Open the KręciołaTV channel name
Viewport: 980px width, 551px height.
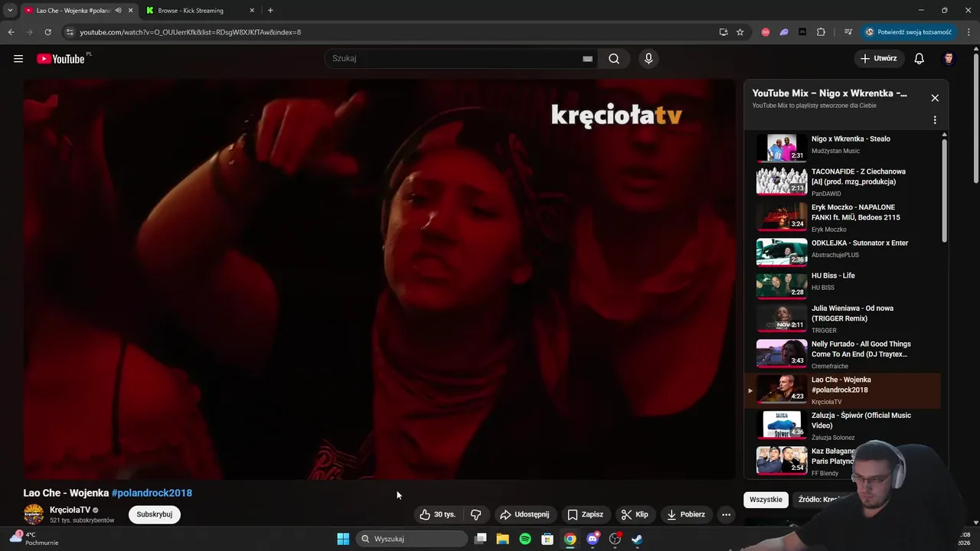70,510
